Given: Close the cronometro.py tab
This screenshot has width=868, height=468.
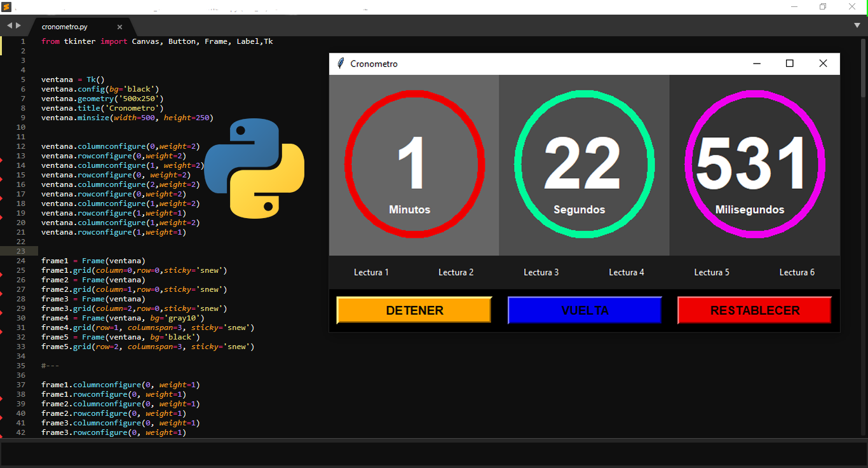Looking at the screenshot, I should tap(119, 27).
